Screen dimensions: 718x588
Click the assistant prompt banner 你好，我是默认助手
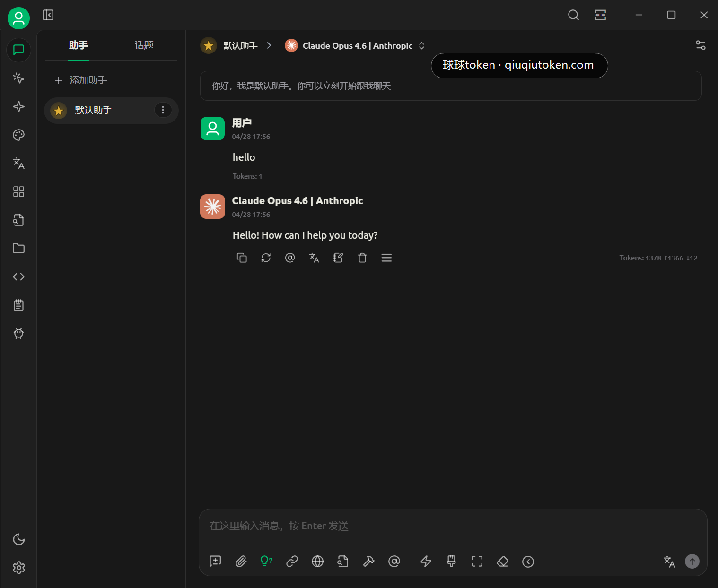coord(451,86)
